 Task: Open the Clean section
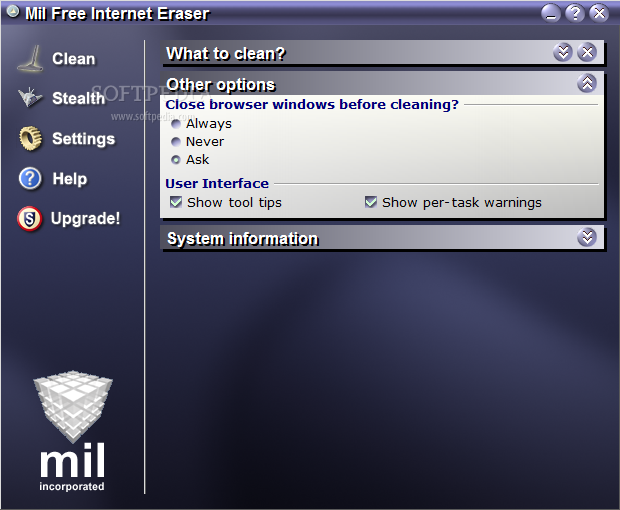[x=74, y=59]
